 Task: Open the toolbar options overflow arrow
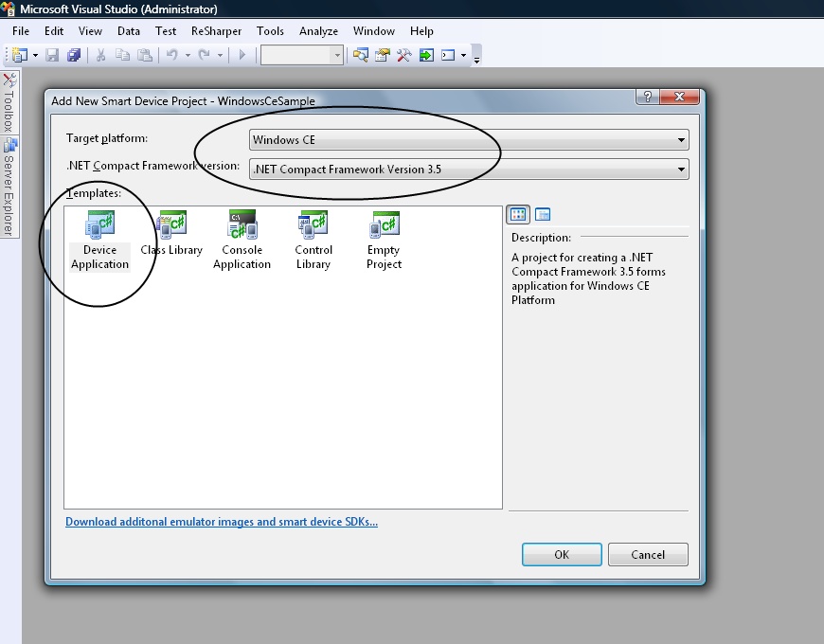point(476,59)
